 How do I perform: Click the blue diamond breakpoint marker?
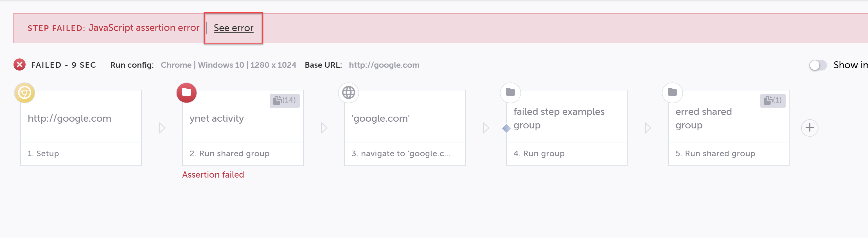[506, 128]
